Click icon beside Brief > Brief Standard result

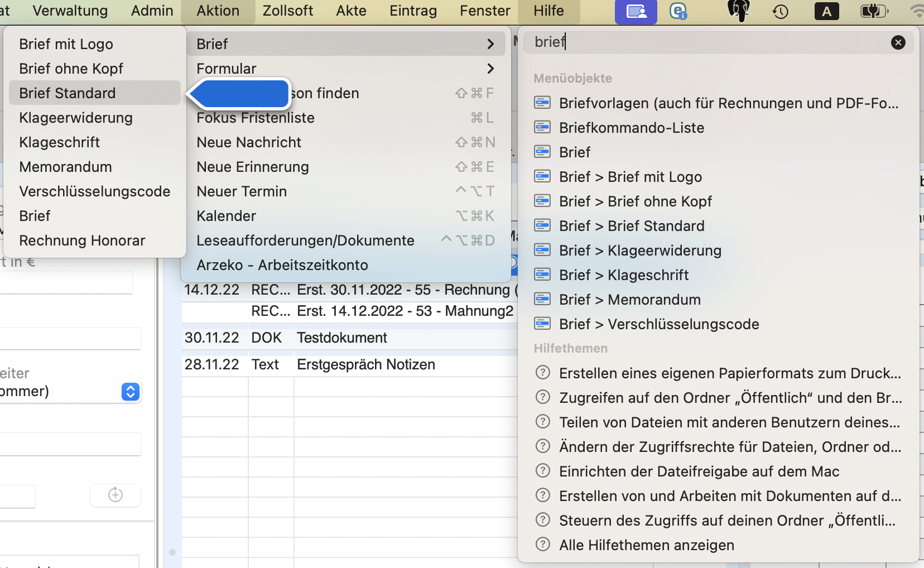542,225
